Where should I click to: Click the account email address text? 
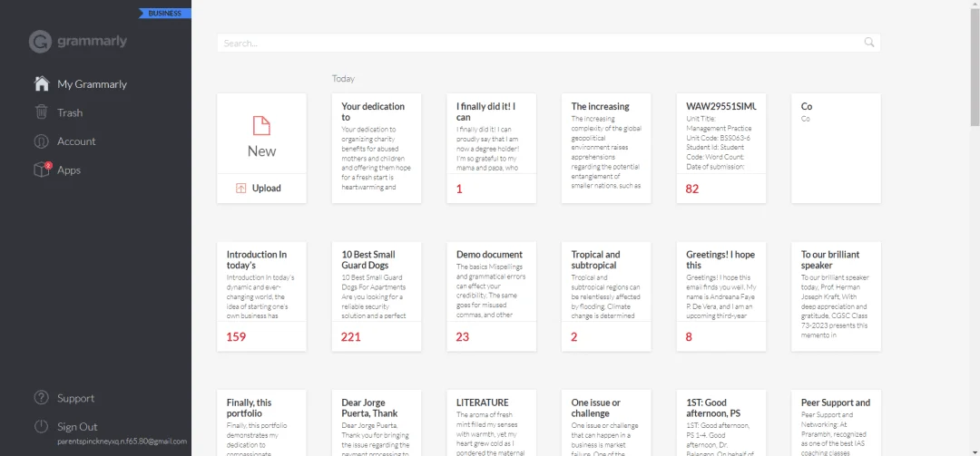pos(122,441)
